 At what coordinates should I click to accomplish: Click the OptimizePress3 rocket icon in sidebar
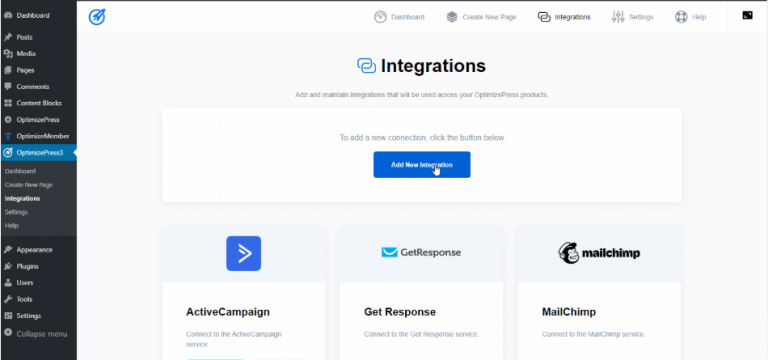8,153
